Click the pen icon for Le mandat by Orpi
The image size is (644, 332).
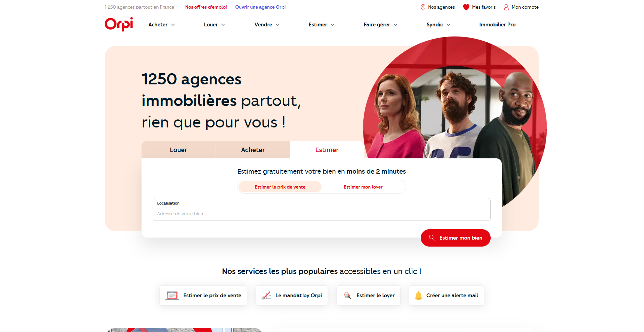pyautogui.click(x=266, y=296)
